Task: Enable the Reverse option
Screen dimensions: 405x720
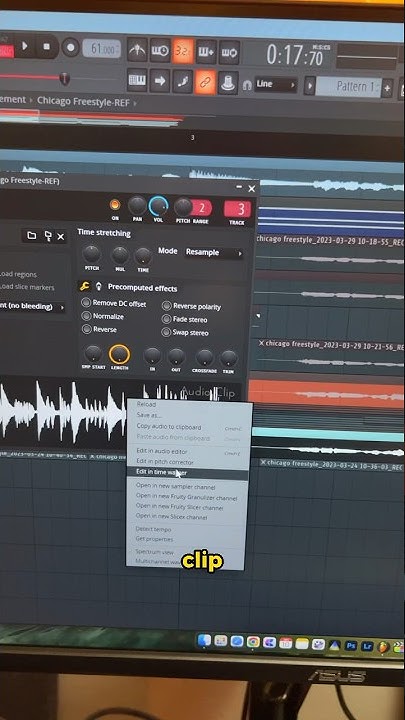Action: [x=99, y=329]
